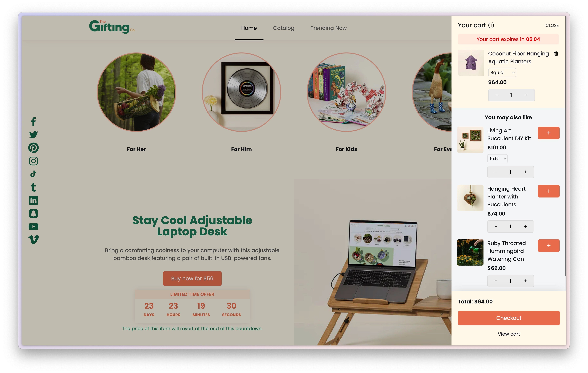Open the Facebook social icon
This screenshot has width=588, height=373.
(33, 122)
